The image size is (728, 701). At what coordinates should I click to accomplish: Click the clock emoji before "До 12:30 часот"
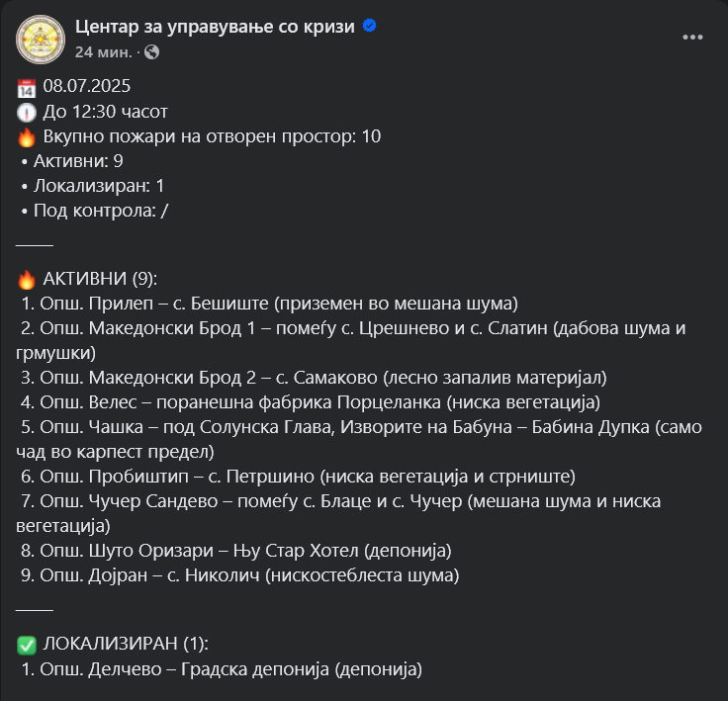27,112
